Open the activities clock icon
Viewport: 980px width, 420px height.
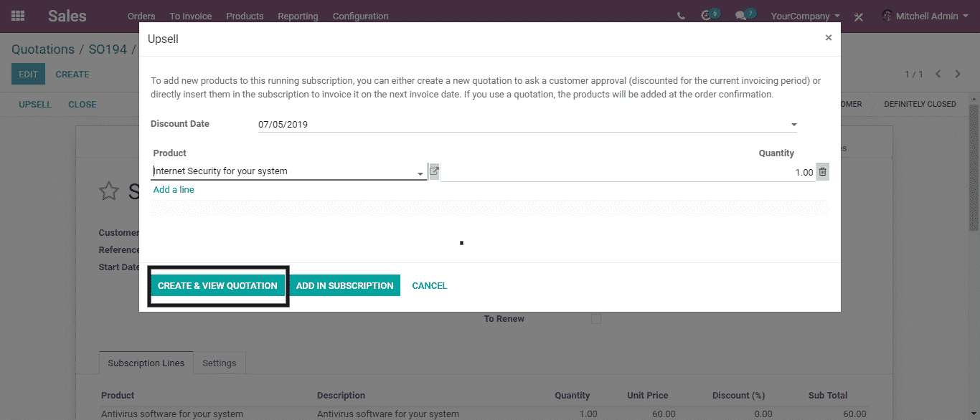[x=707, y=16]
